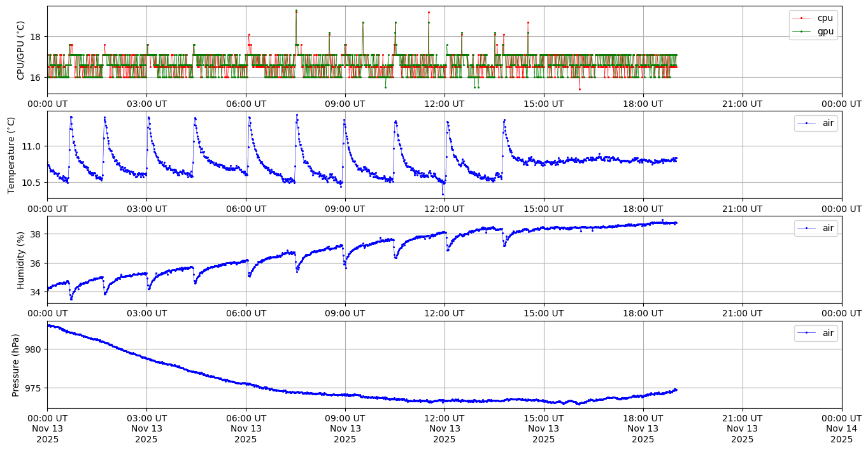The height and width of the screenshot is (450, 868).
Task: Click the 34 tick on the Humidity axis
Action: pos(35,292)
